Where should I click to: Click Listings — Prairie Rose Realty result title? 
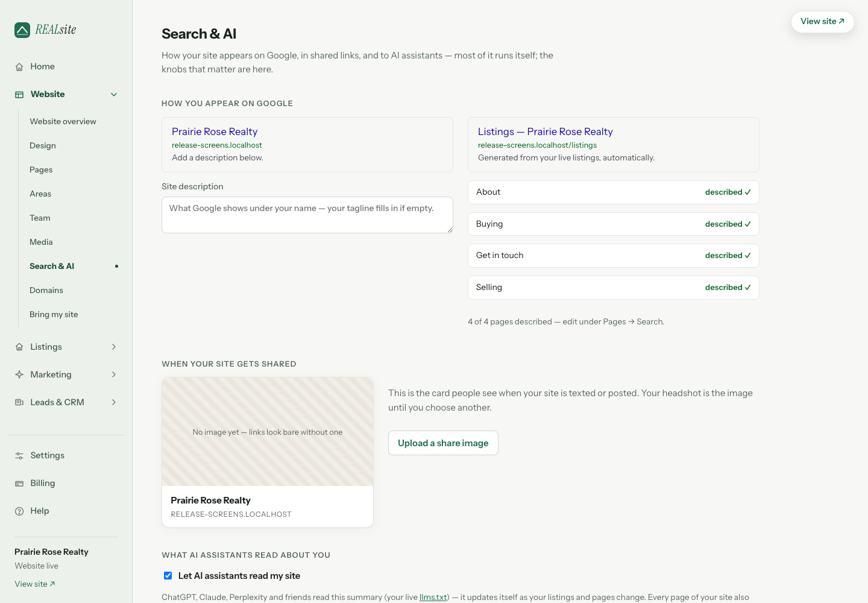pos(546,131)
